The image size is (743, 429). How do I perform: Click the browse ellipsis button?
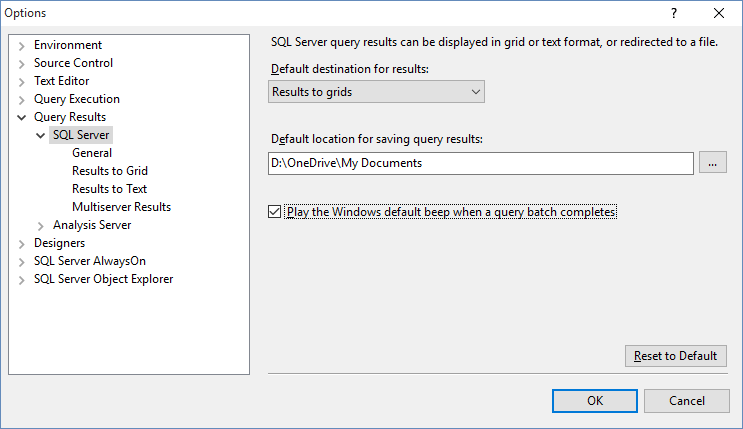(x=712, y=163)
